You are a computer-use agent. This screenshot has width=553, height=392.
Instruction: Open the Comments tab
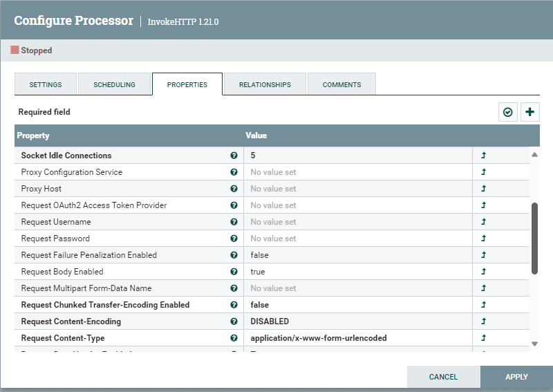pos(341,84)
